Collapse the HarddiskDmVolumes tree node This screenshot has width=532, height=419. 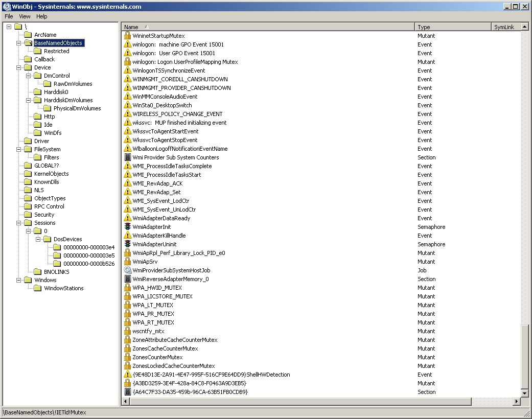(29, 100)
